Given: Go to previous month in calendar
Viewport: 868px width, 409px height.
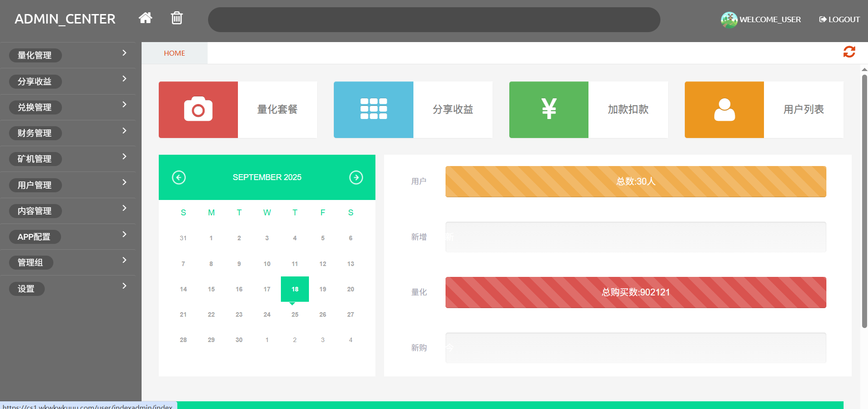Looking at the screenshot, I should tap(179, 177).
